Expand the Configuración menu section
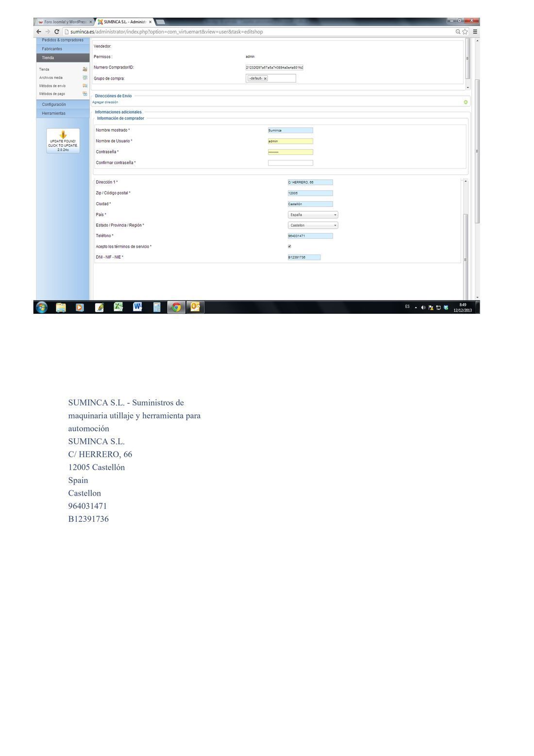The image size is (534, 756). pos(63,104)
